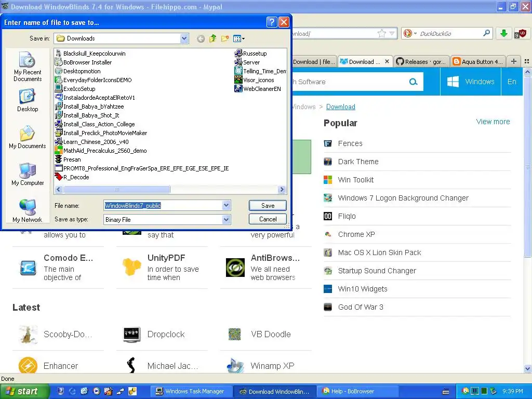Image resolution: width=532 pixels, height=399 pixels.
Task: Open a new tab with plus button
Action: point(514,61)
